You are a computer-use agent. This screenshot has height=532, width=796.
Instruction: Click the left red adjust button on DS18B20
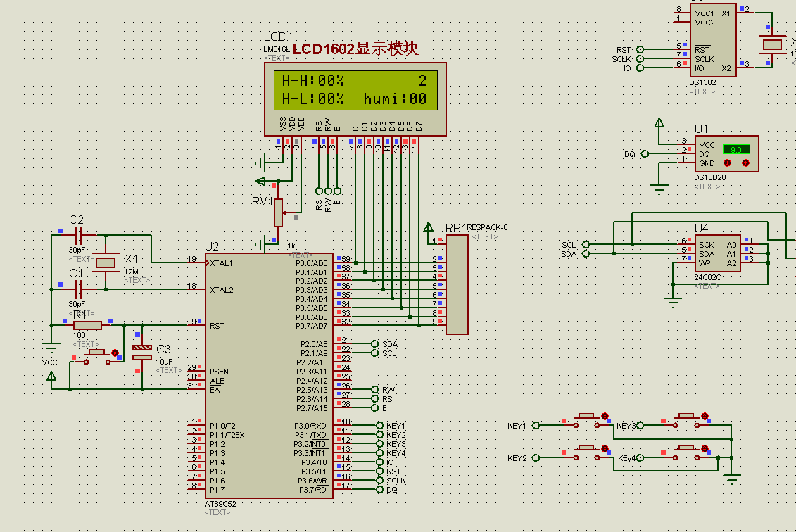(727, 163)
